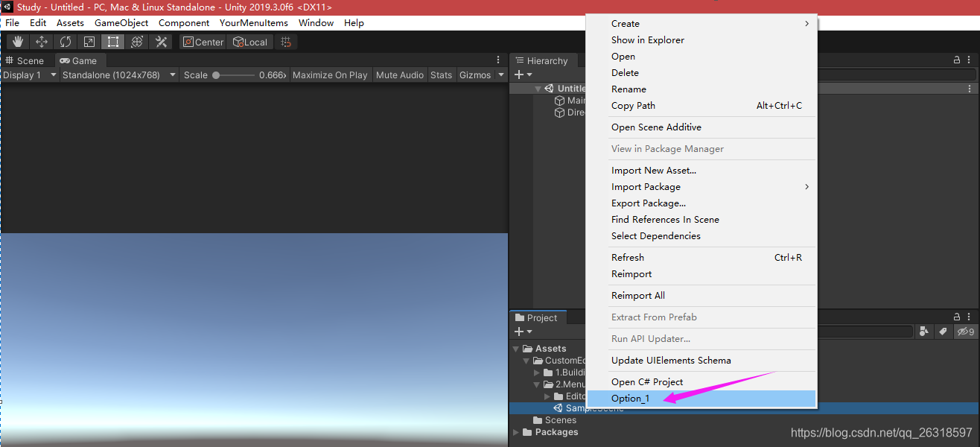The image size is (980, 447).
Task: Click the Assets folder icon
Action: 527,349
